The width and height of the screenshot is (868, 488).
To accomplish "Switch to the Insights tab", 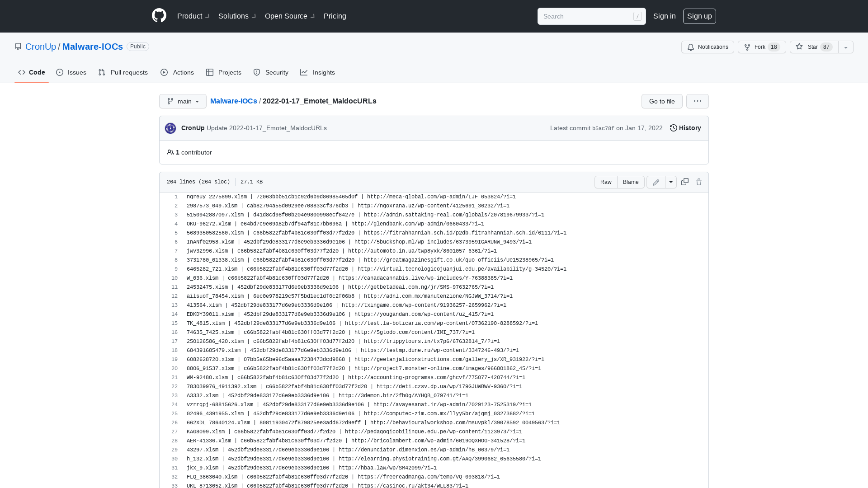I will [318, 72].
